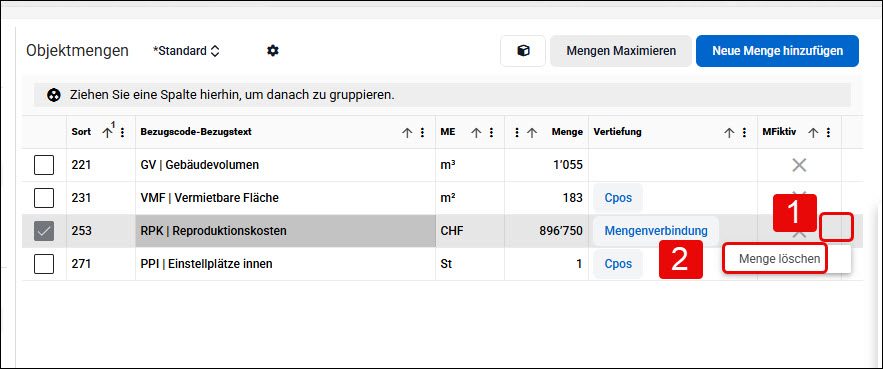Sort by the Menge column arrow
The height and width of the screenshot is (369, 883).
[x=532, y=132]
